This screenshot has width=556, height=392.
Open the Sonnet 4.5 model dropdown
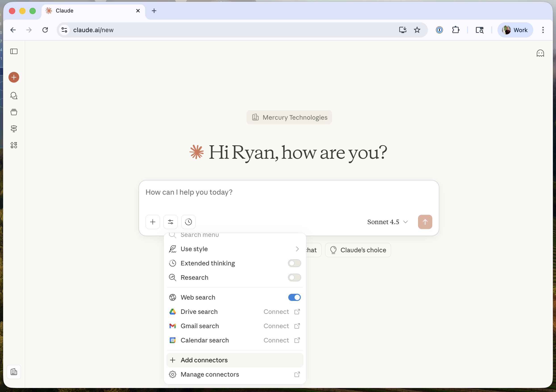click(387, 222)
